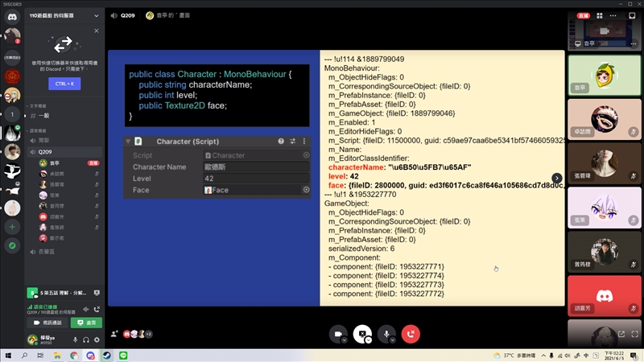644x362 pixels.
Task: Click the Add a Server plus icon
Action: (x=12, y=228)
